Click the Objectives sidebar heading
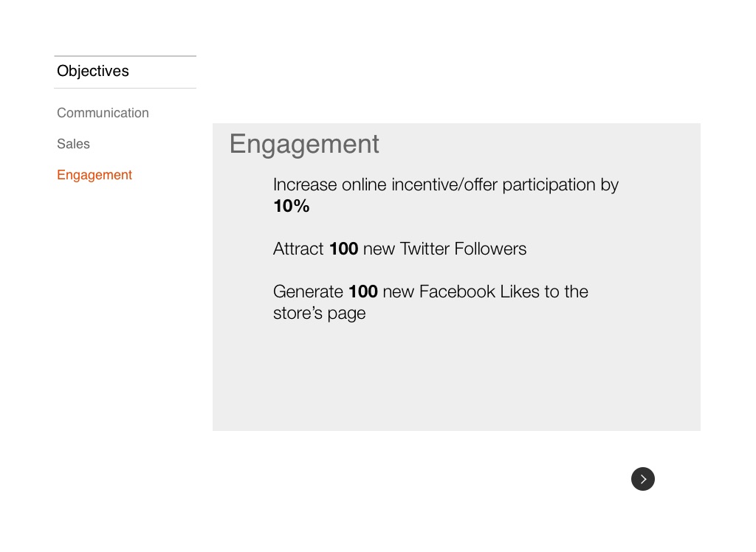This screenshot has height=552, width=756. point(92,71)
